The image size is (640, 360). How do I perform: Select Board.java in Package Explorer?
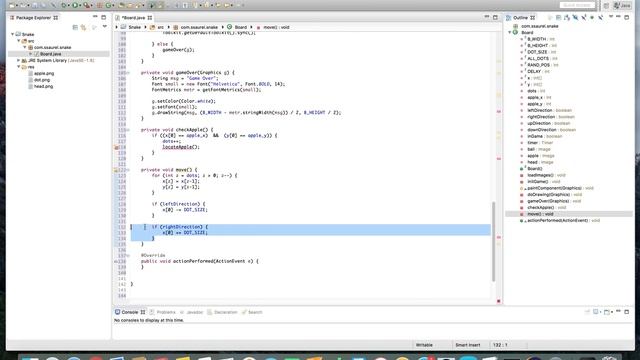point(50,54)
